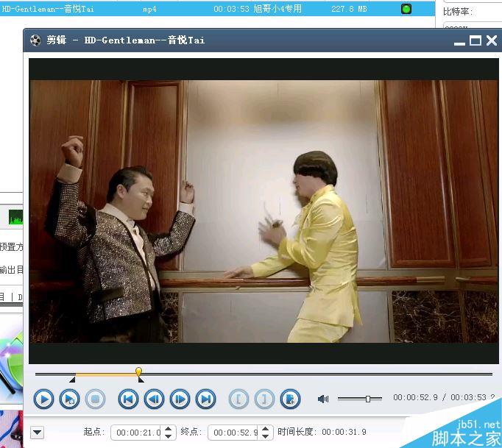Click the current time readout 00:00:52.9
Image resolution: width=502 pixels, height=448 pixels.
(x=415, y=397)
